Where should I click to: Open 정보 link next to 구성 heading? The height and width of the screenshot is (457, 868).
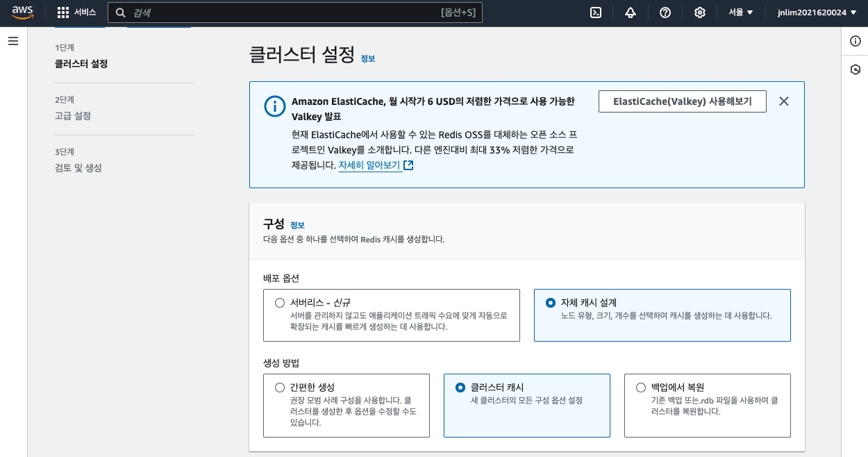(297, 225)
